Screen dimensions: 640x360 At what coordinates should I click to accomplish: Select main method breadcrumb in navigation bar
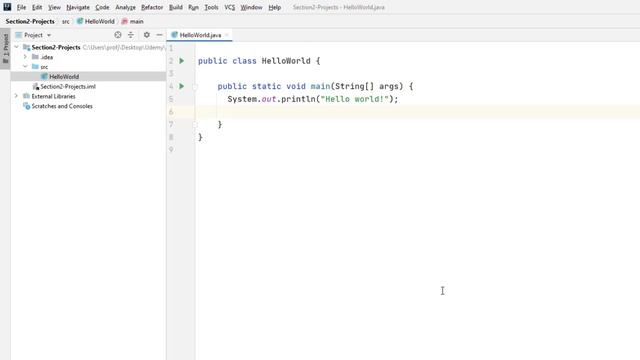(x=133, y=21)
